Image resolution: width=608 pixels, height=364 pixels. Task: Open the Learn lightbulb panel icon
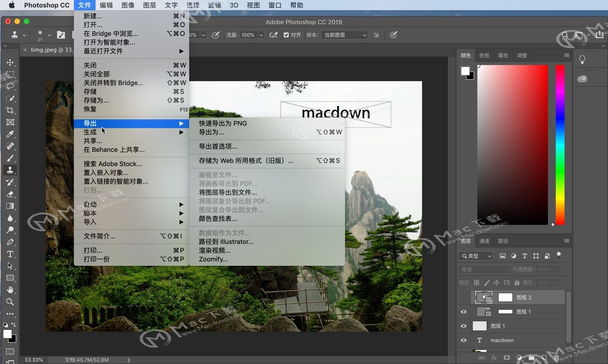[582, 60]
